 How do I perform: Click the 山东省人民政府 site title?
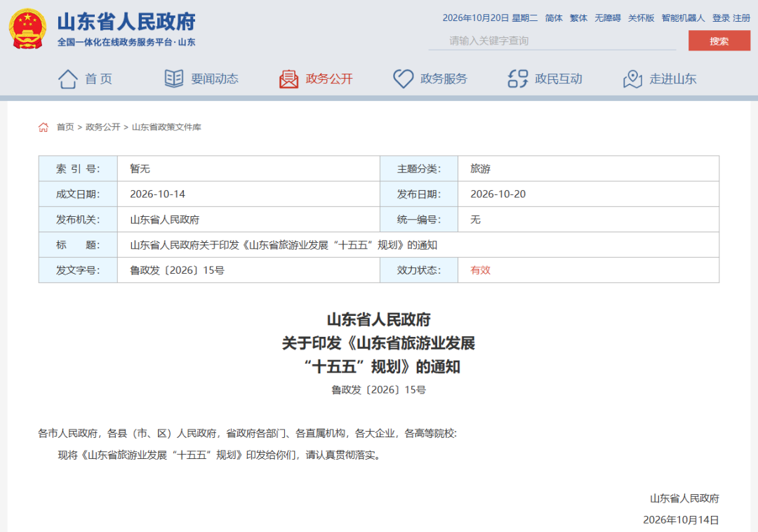126,22
